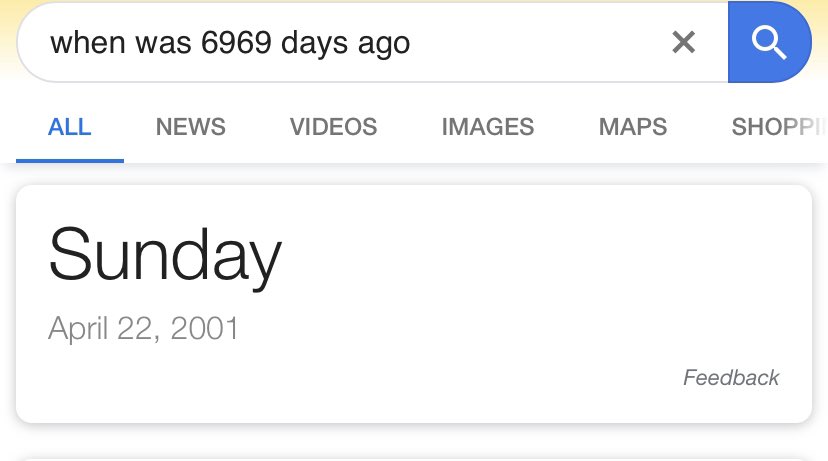Click the 'April 22, 2001' date text
Screen dimensions: 828x461
point(143,328)
